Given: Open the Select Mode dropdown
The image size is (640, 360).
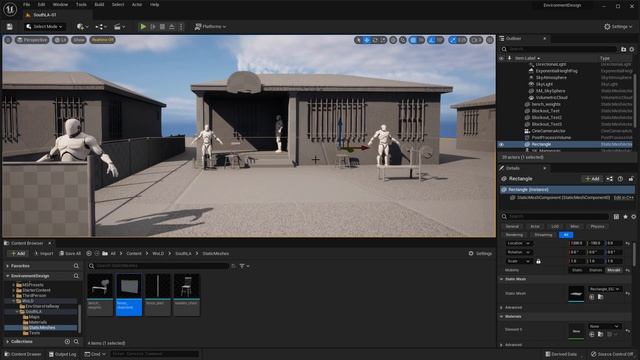Looking at the screenshot, I should pyautogui.click(x=44, y=27).
